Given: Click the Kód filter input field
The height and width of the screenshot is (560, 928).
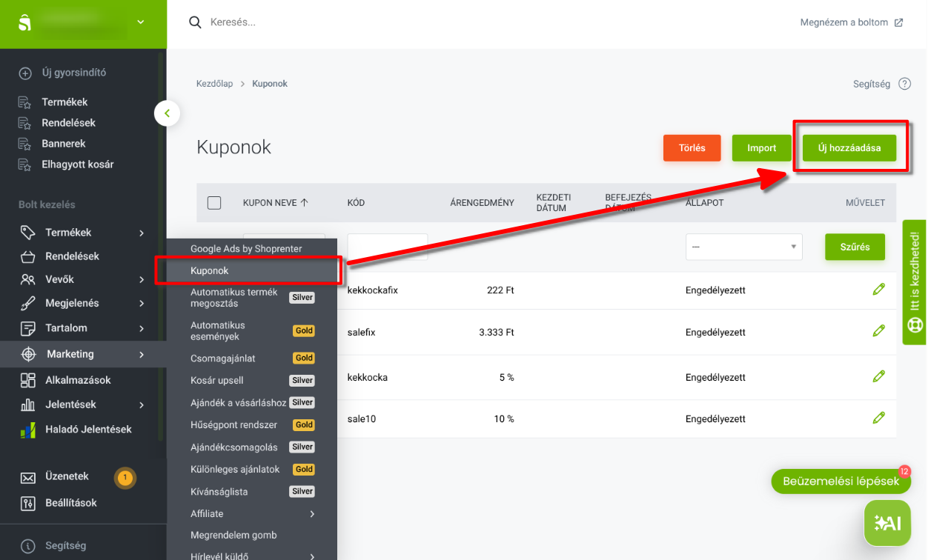Looking at the screenshot, I should (387, 247).
